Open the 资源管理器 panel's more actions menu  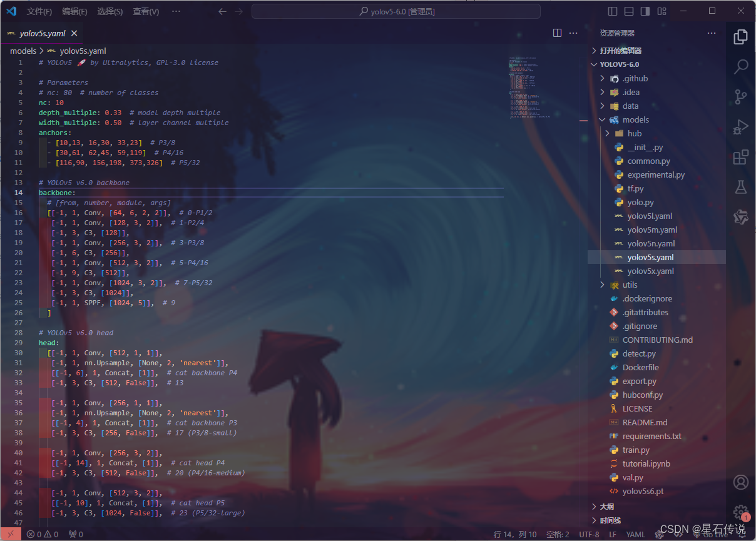point(712,33)
